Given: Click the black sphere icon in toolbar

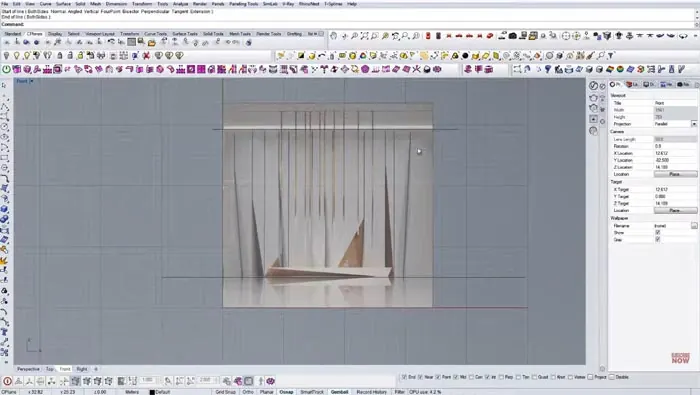Looking at the screenshot, I should tap(465, 56).
